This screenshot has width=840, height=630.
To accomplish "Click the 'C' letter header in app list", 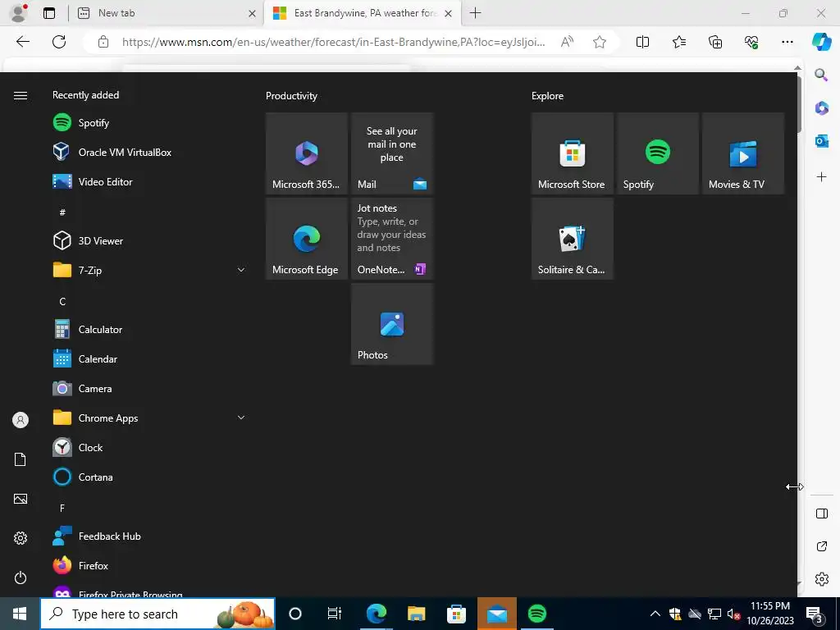I will tap(62, 302).
